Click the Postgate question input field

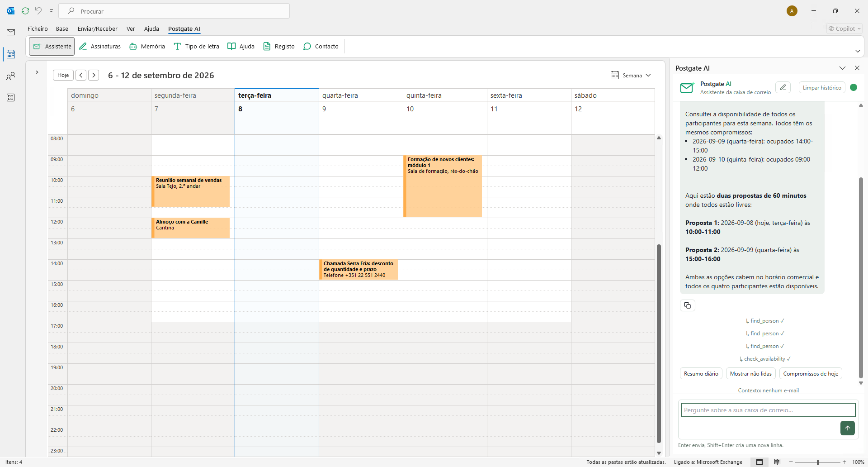pos(768,410)
